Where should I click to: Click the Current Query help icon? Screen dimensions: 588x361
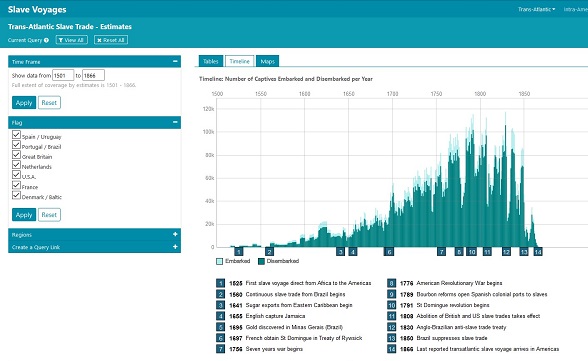coord(46,40)
